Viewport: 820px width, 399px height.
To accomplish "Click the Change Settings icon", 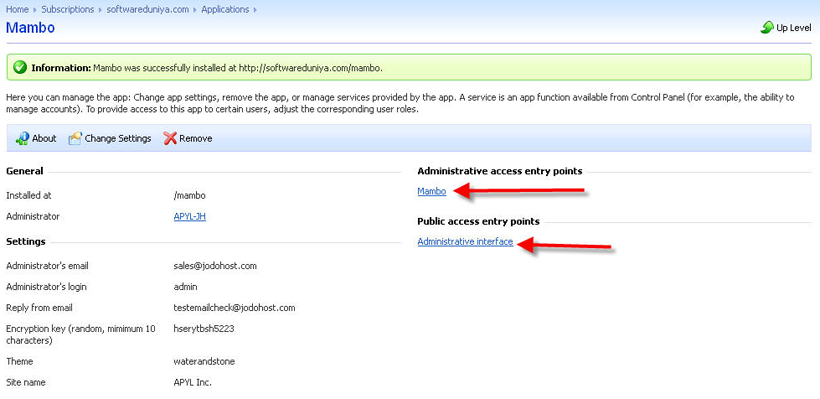I will (x=75, y=139).
